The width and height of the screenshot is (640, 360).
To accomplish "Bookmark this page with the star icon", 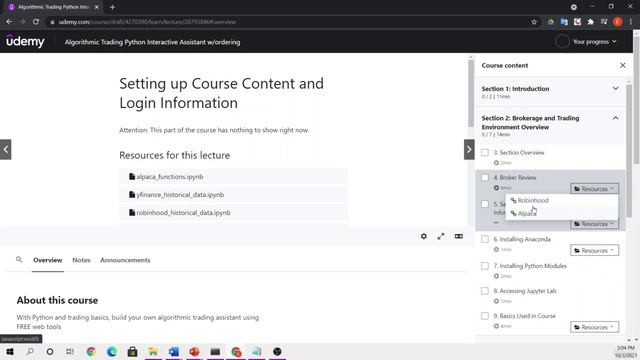I will (x=534, y=22).
